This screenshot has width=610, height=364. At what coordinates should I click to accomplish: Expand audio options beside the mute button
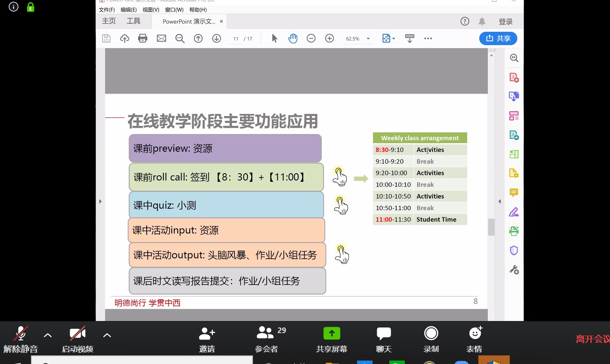[47, 335]
